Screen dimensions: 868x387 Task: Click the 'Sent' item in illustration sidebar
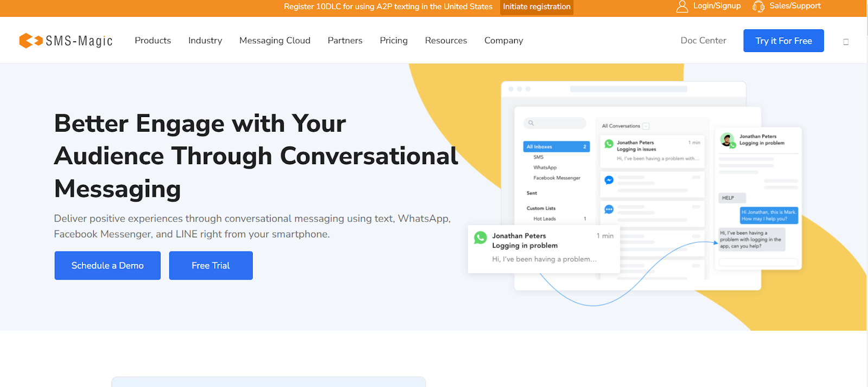click(x=532, y=193)
